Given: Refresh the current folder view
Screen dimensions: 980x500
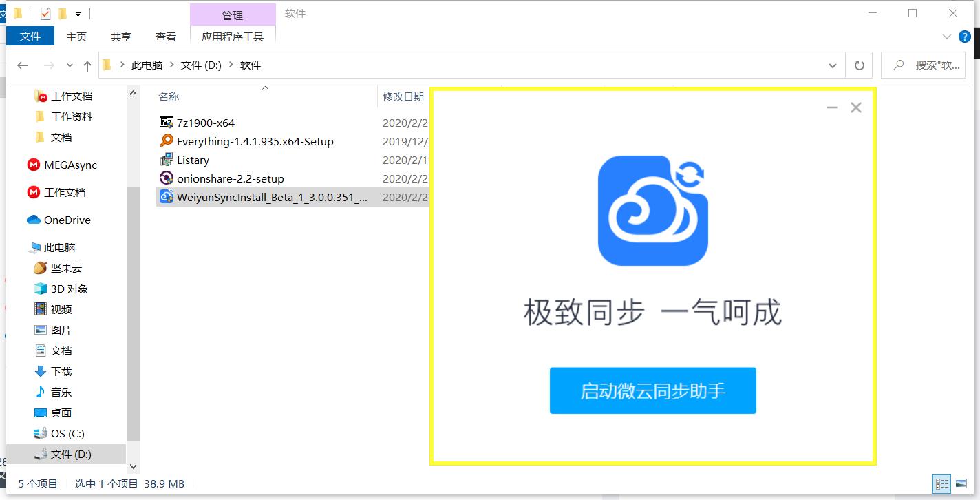Looking at the screenshot, I should click(x=859, y=64).
